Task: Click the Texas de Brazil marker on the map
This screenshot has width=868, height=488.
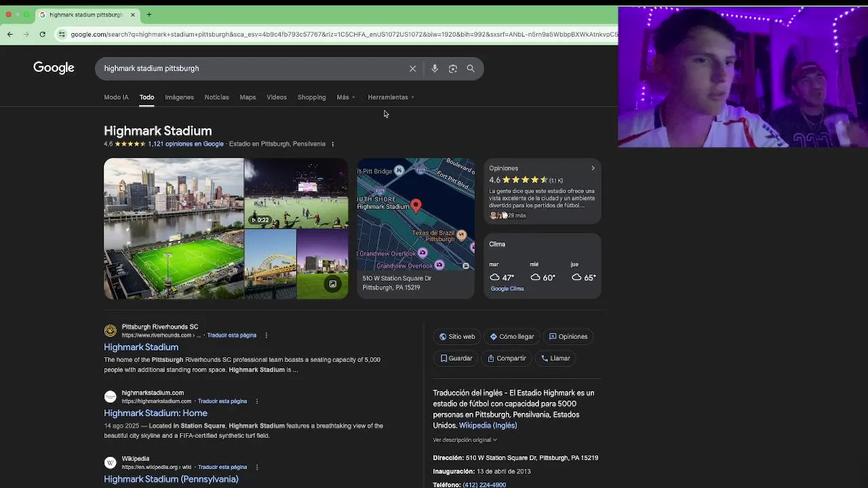Action: click(x=461, y=235)
